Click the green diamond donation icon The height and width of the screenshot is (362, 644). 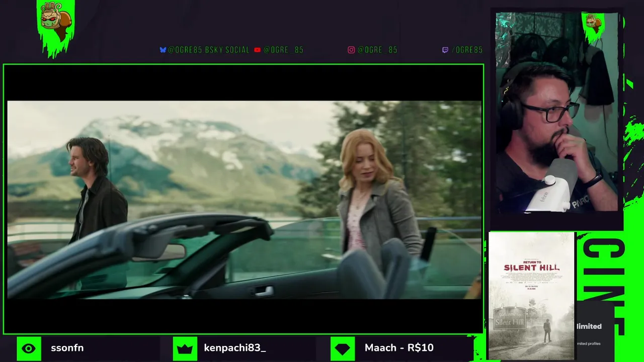[342, 348]
